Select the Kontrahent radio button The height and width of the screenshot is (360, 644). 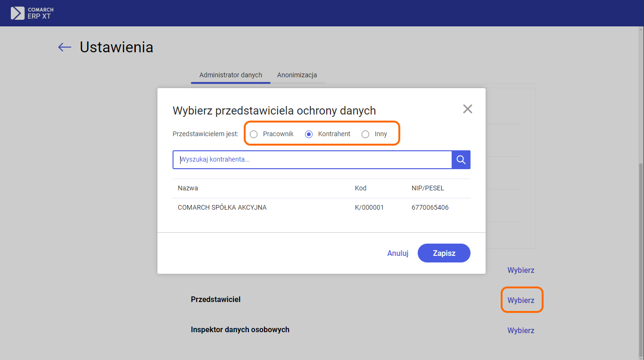[309, 134]
